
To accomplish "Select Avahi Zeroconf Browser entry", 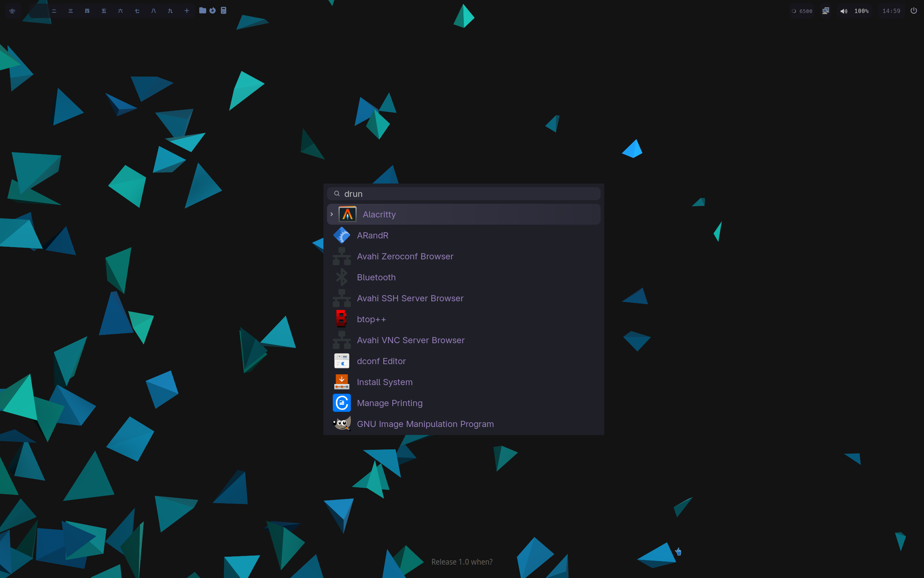I will coord(463,256).
